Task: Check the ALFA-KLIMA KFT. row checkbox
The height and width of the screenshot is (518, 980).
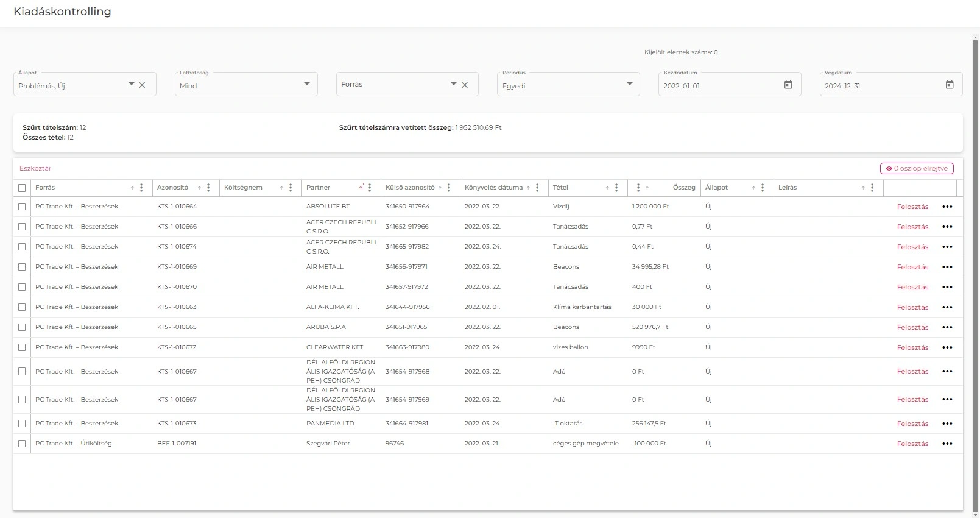Action: [x=22, y=307]
